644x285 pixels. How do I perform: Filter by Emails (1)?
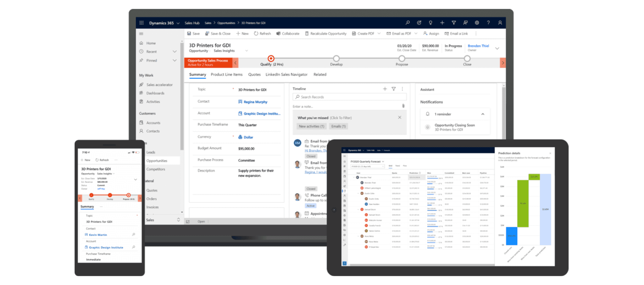(338, 126)
